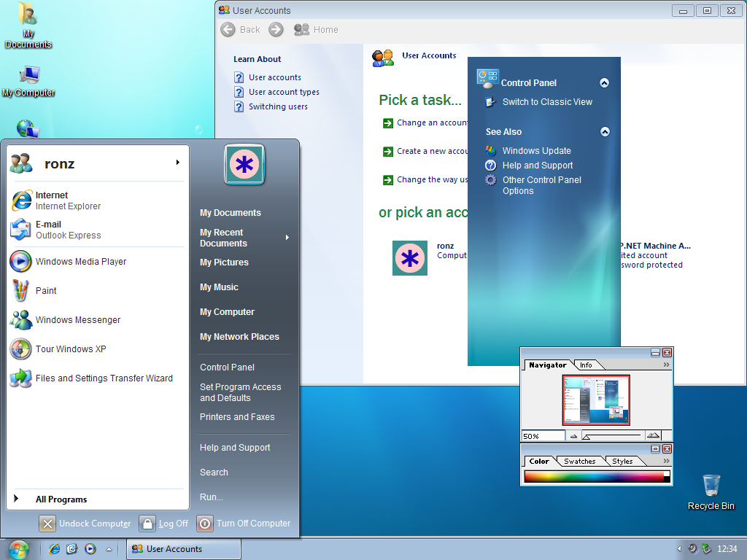Select the ronz account asterisk icon
Viewport: 747px width, 560px height.
coord(409,257)
